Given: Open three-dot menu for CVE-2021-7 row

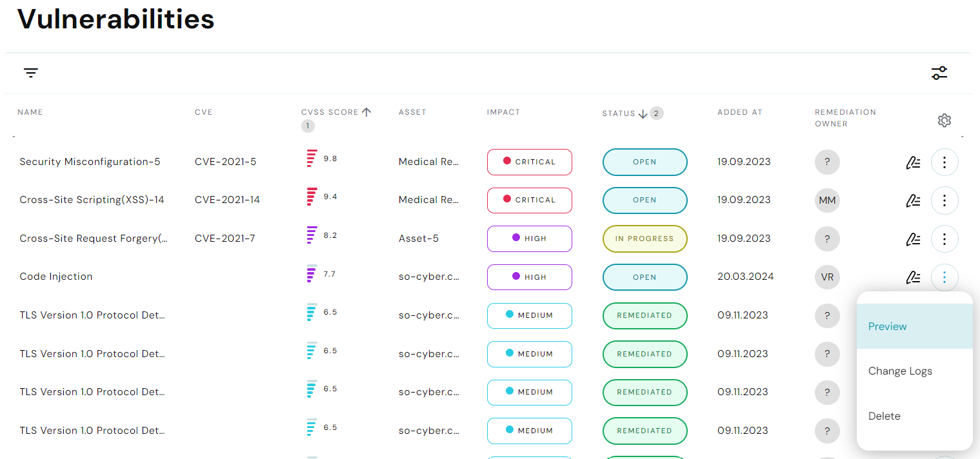Looking at the screenshot, I should point(945,239).
